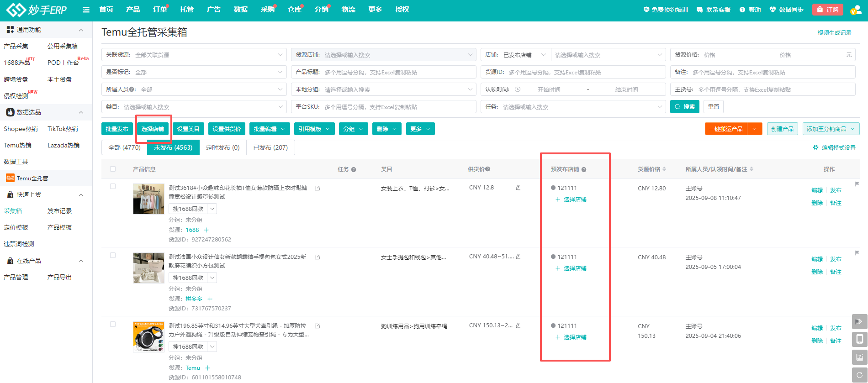Click the plus icon after 货源 1688
Image resolution: width=868 pixels, height=383 pixels.
tap(206, 230)
